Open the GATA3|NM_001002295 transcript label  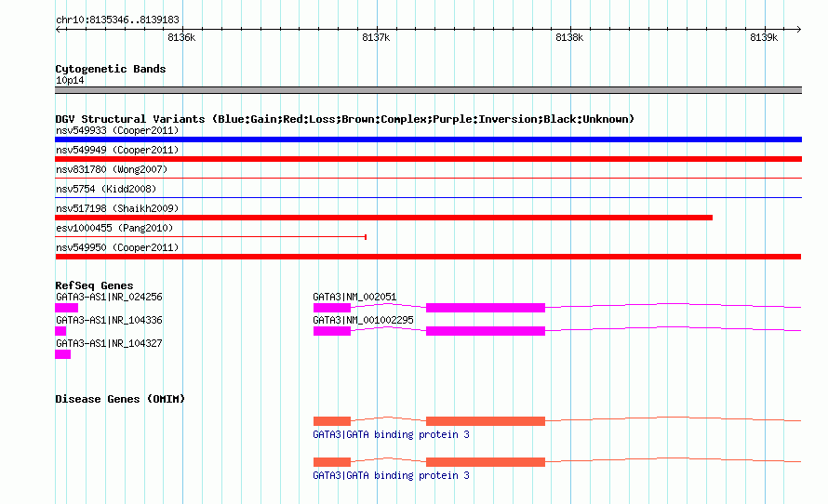(364, 320)
